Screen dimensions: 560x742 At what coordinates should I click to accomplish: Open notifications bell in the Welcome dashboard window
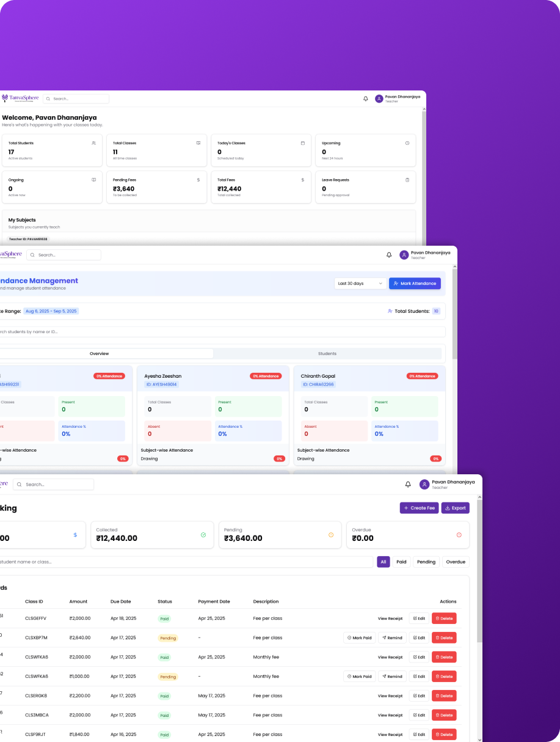tap(366, 98)
